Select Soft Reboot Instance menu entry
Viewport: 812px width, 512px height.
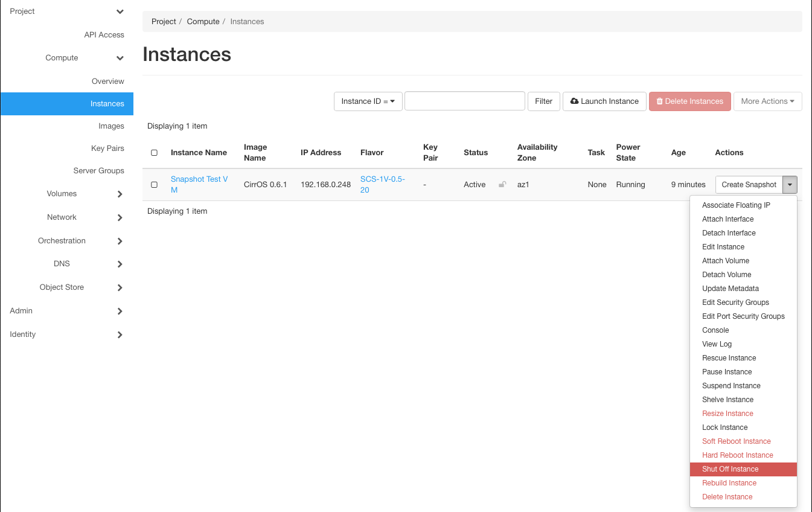[x=743, y=441]
